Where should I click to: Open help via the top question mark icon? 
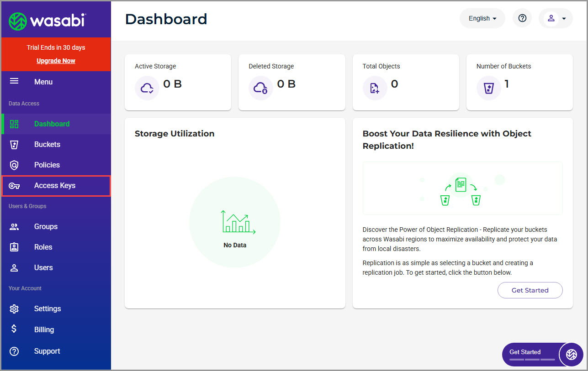pos(522,18)
